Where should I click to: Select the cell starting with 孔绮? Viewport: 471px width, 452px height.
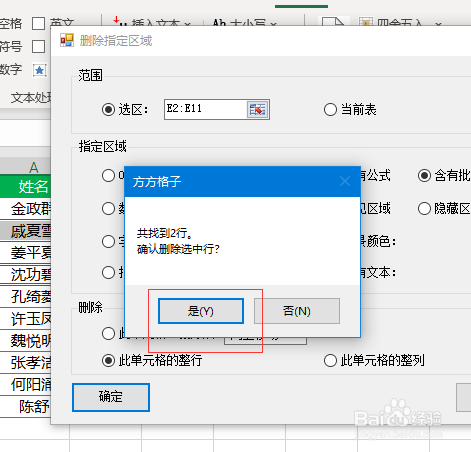25,296
